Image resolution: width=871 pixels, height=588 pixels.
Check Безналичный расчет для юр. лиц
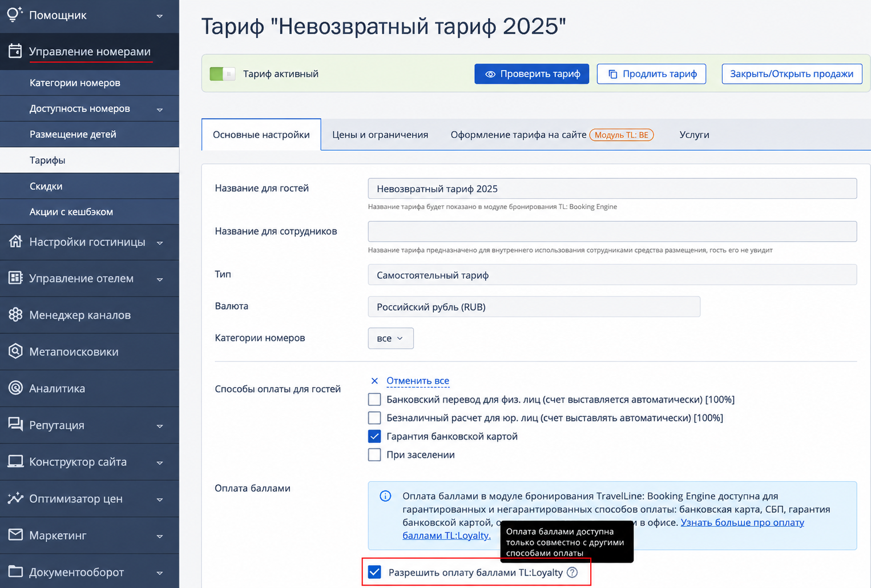(374, 418)
